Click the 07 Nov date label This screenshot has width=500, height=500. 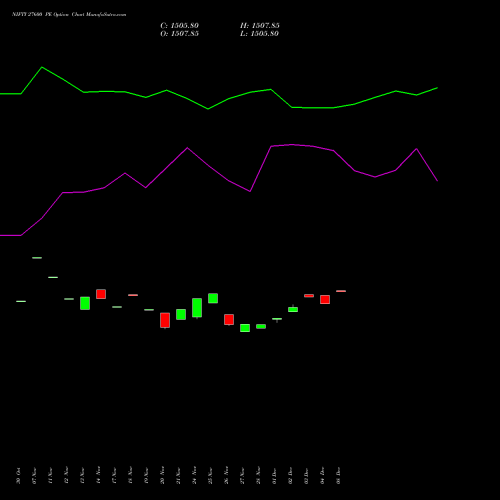[x=34, y=476]
